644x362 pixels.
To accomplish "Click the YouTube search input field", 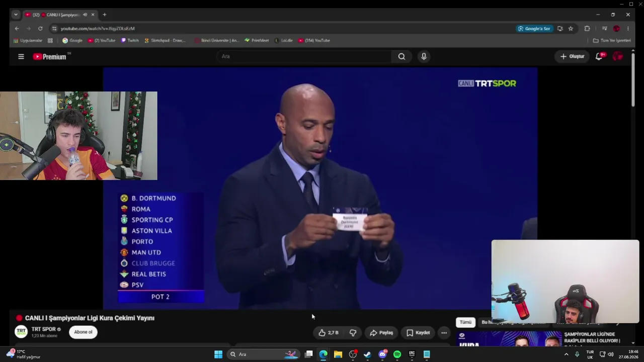I will [304, 56].
